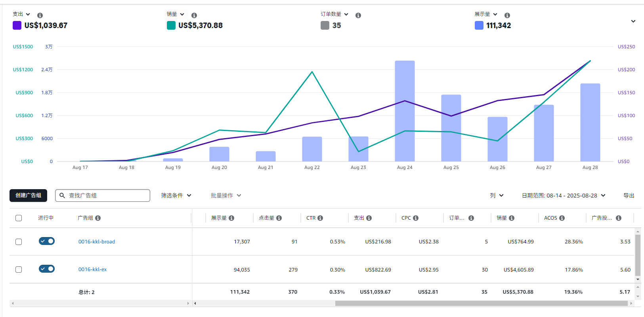644x317 pixels.
Task: Click the purple 支出 color swatch
Action: pos(17,25)
